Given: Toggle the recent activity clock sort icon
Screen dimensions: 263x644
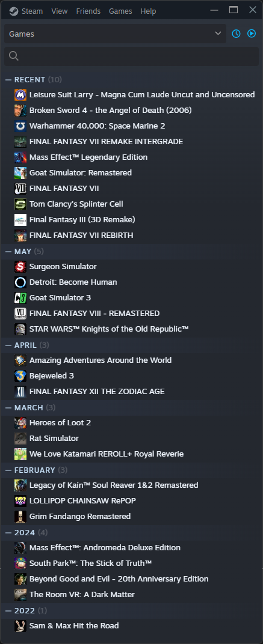Looking at the screenshot, I should 236,34.
